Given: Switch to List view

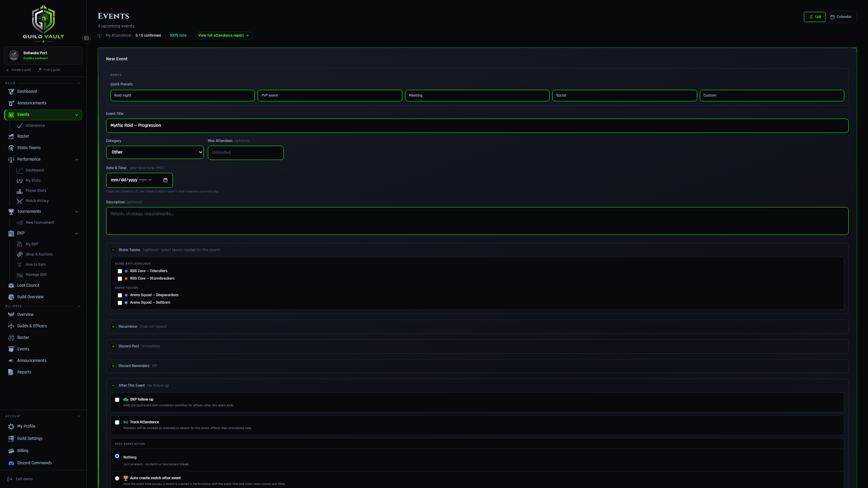Looking at the screenshot, I should point(815,17).
